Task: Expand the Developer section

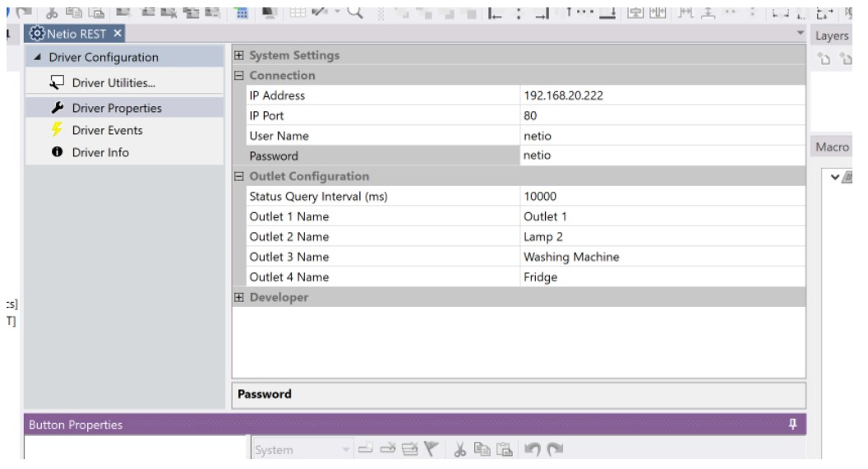Action: coord(238,296)
